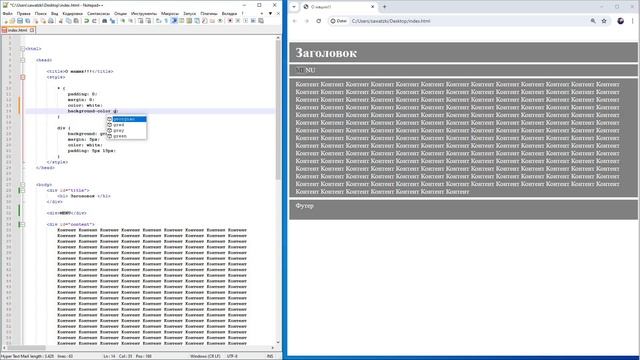Open the Кодировки menu

pos(73,13)
